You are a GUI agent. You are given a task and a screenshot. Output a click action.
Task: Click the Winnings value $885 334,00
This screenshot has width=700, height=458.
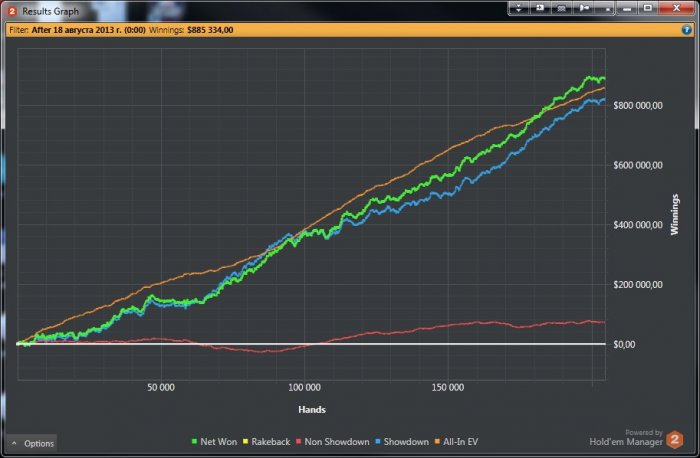pyautogui.click(x=210, y=30)
